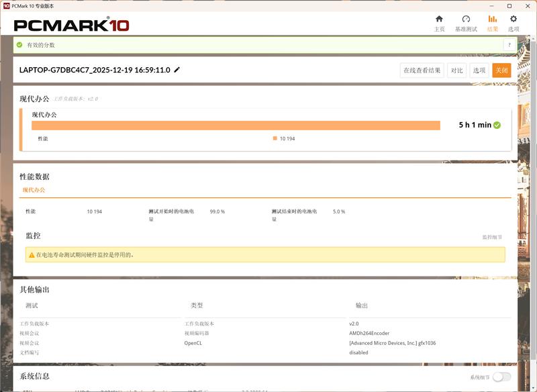Click the 选项 button beside 对比
537x392 pixels.
[x=479, y=70]
